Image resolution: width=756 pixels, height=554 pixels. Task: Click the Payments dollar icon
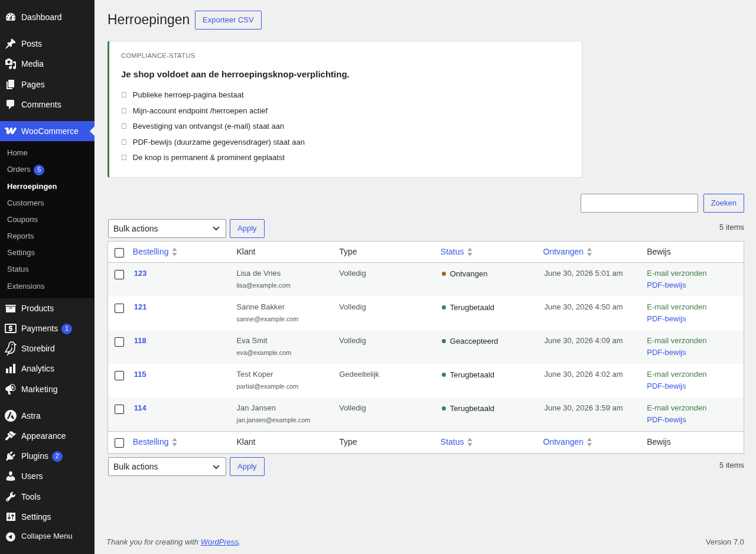[x=11, y=328]
